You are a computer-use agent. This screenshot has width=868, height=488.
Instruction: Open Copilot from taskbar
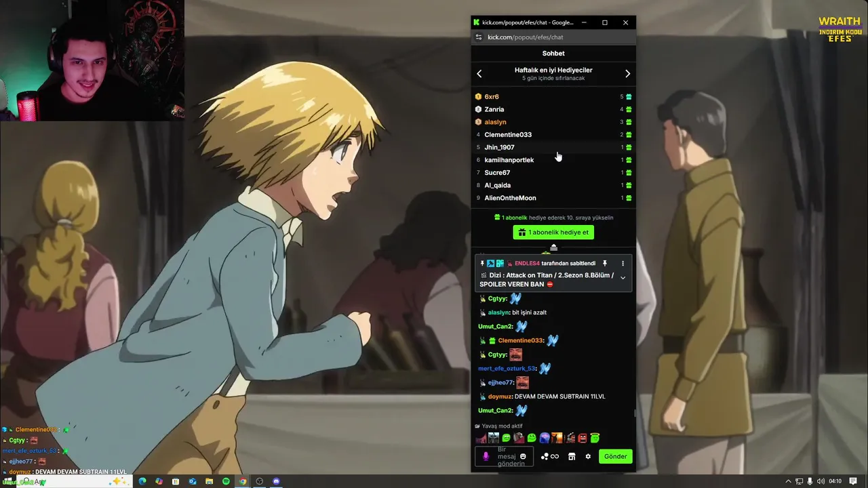click(159, 481)
